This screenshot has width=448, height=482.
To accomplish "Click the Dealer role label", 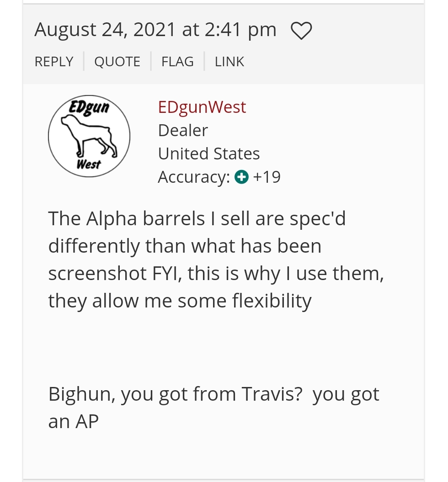I will [183, 130].
